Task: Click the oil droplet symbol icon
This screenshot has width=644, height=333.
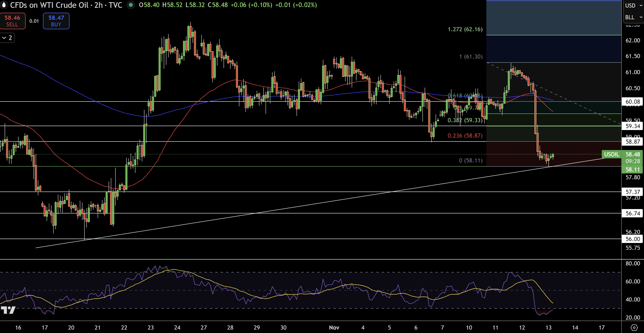Action: click(x=4, y=5)
